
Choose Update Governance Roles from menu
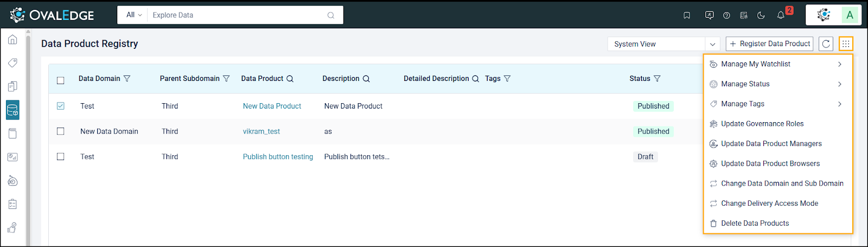(x=762, y=124)
